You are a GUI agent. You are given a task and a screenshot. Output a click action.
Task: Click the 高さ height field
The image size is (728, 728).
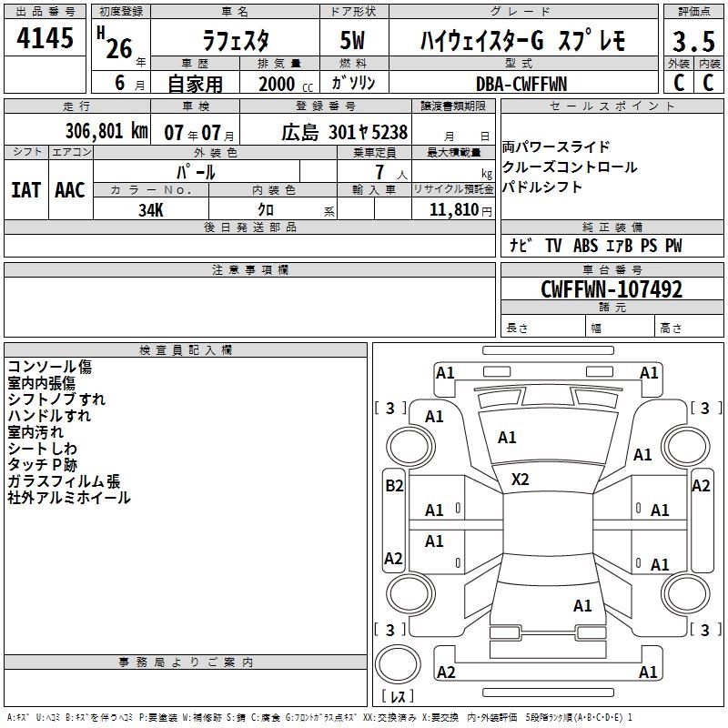click(689, 326)
